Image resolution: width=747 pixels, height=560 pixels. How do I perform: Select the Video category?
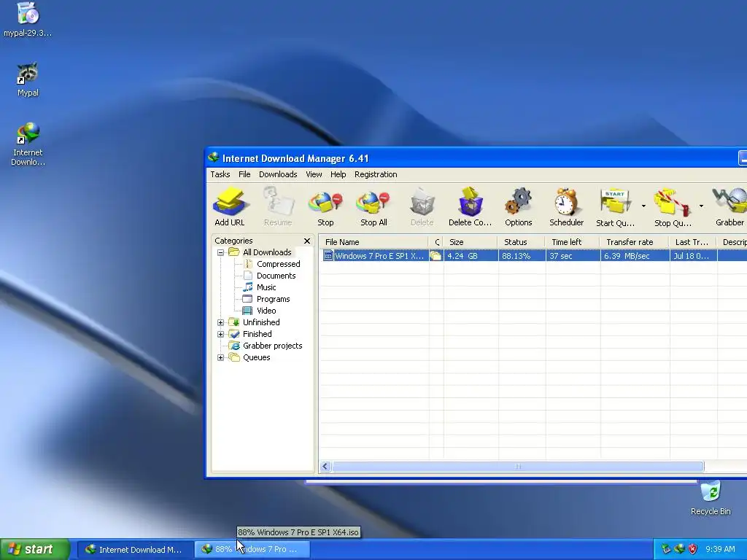click(266, 311)
